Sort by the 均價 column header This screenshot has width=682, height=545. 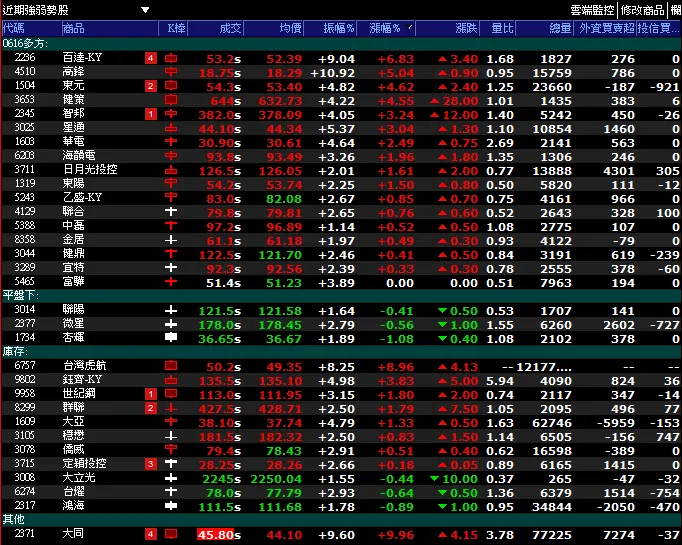pyautogui.click(x=274, y=28)
